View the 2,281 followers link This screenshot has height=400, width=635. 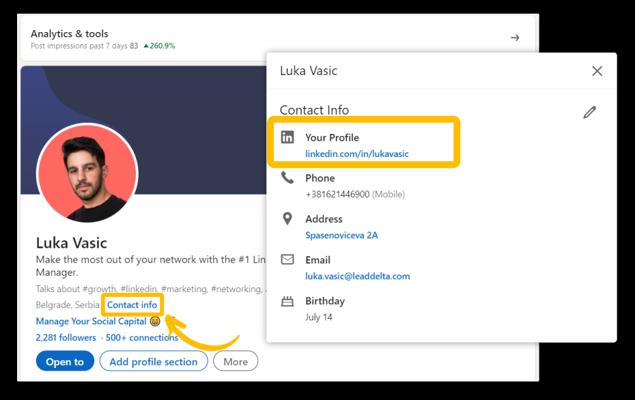66,338
